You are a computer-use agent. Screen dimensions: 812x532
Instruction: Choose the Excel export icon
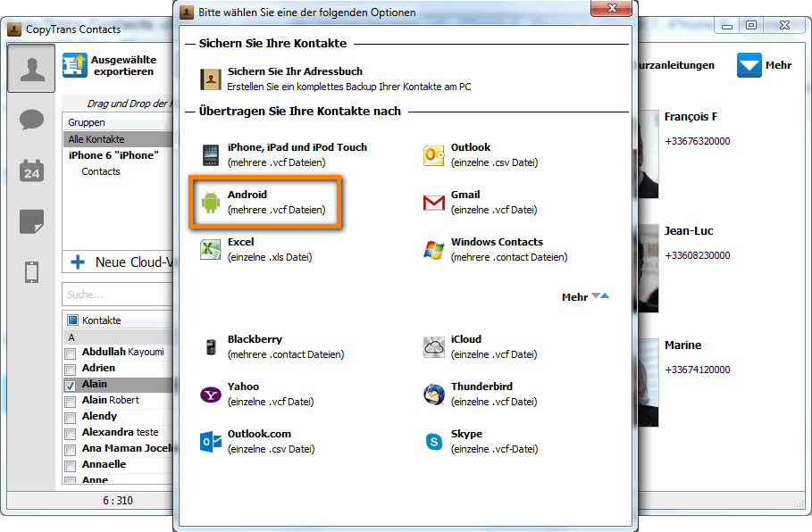click(x=210, y=249)
